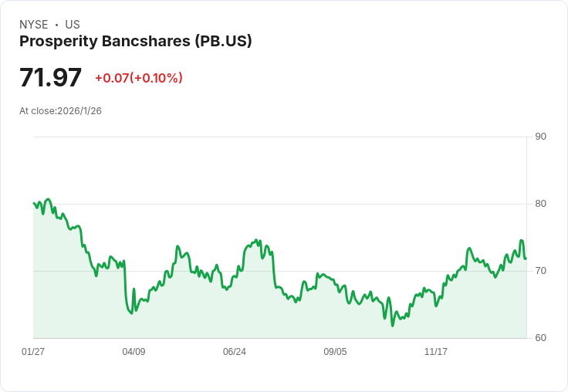The width and height of the screenshot is (568, 392).
Task: Click the 06/24 date marker
Action: (235, 352)
